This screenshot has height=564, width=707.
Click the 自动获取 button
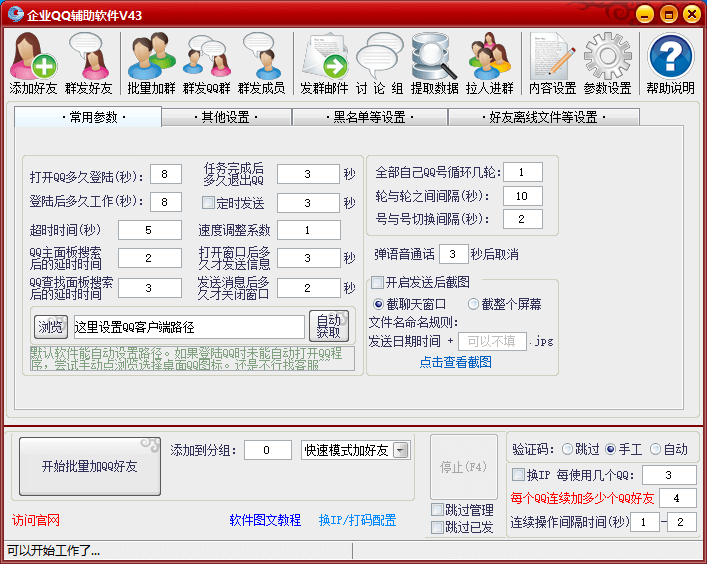[x=329, y=326]
